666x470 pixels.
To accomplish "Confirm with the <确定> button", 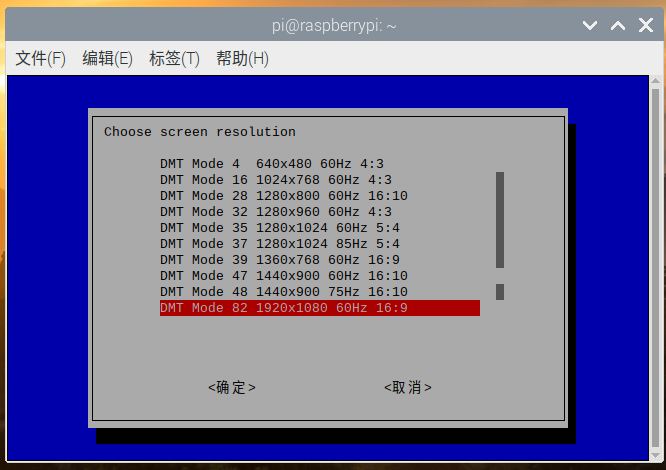I will [232, 388].
